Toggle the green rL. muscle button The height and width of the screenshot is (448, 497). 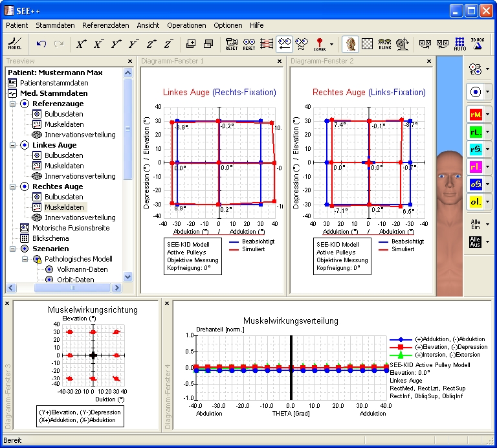[474, 132]
